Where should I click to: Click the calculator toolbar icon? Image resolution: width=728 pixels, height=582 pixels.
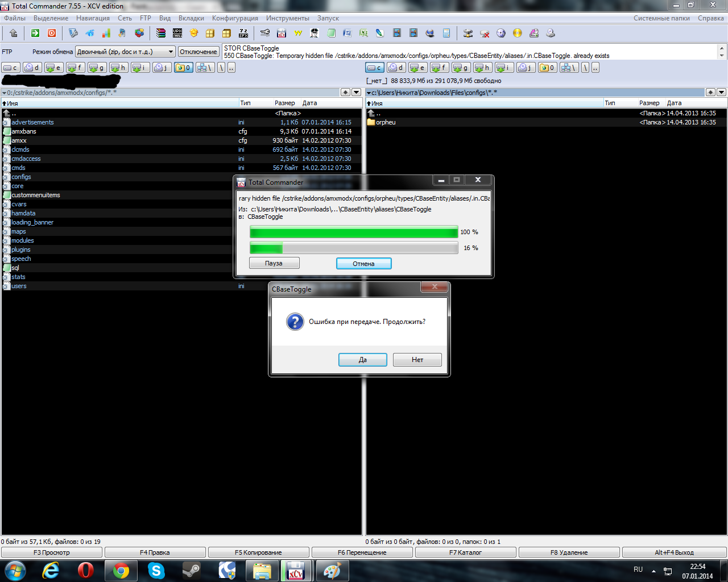click(446, 33)
